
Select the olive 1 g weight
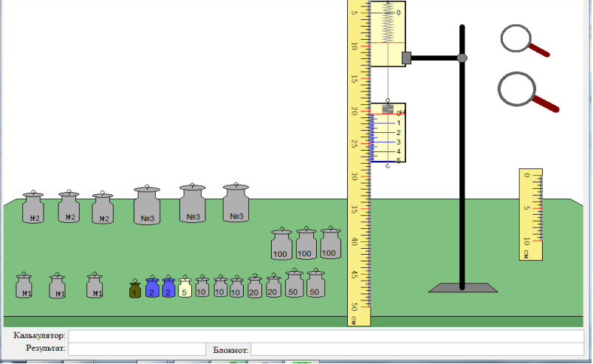coord(135,289)
